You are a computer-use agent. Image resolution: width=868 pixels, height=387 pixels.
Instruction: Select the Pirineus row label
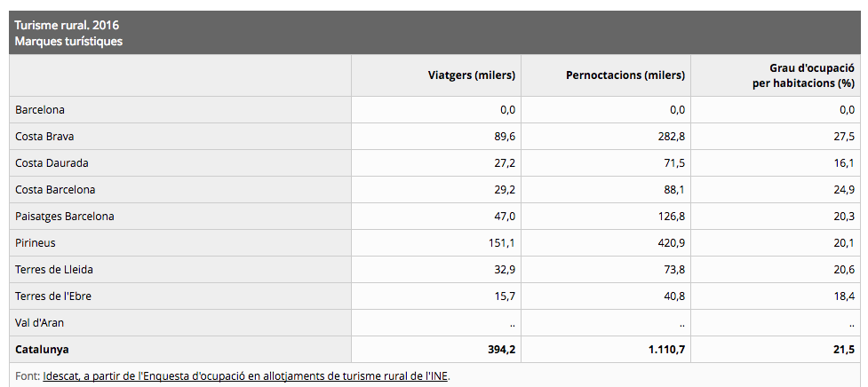[36, 242]
